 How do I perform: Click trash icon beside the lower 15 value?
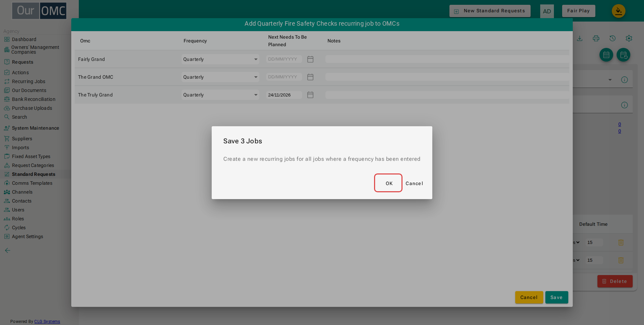[621, 260]
